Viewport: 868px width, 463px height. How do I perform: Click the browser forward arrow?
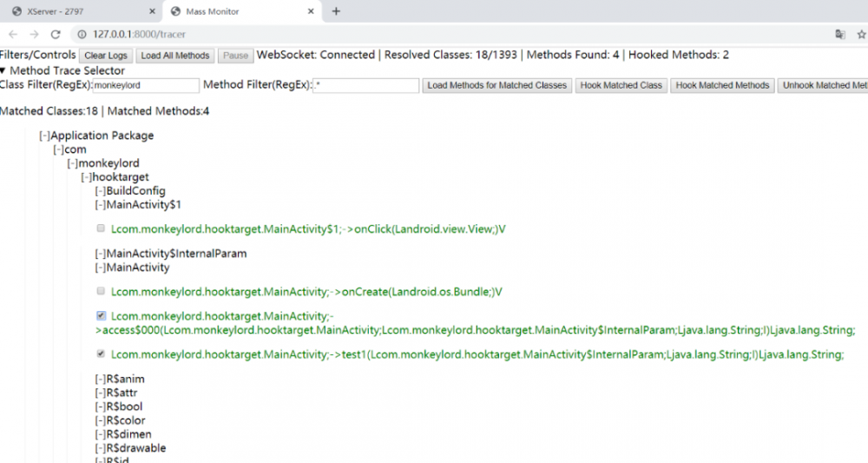(35, 35)
